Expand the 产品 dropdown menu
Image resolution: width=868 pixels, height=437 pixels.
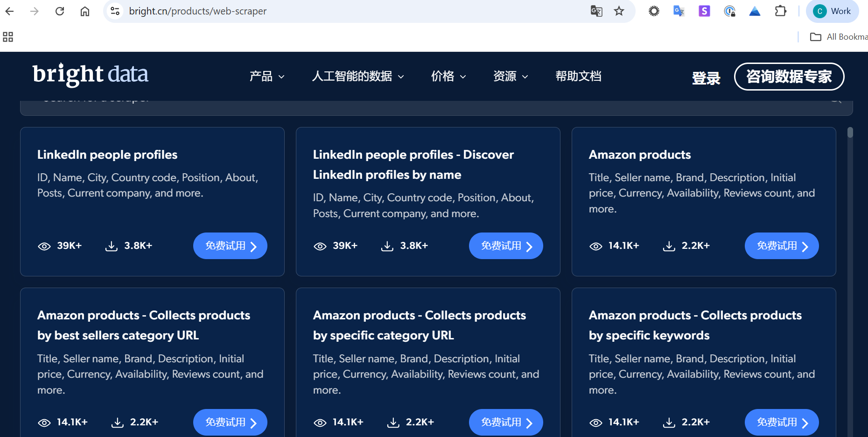pos(267,76)
